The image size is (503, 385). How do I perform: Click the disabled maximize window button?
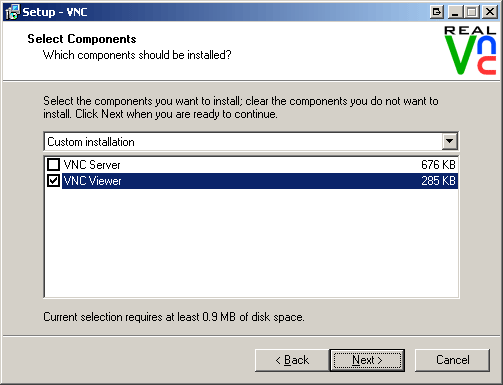point(472,12)
